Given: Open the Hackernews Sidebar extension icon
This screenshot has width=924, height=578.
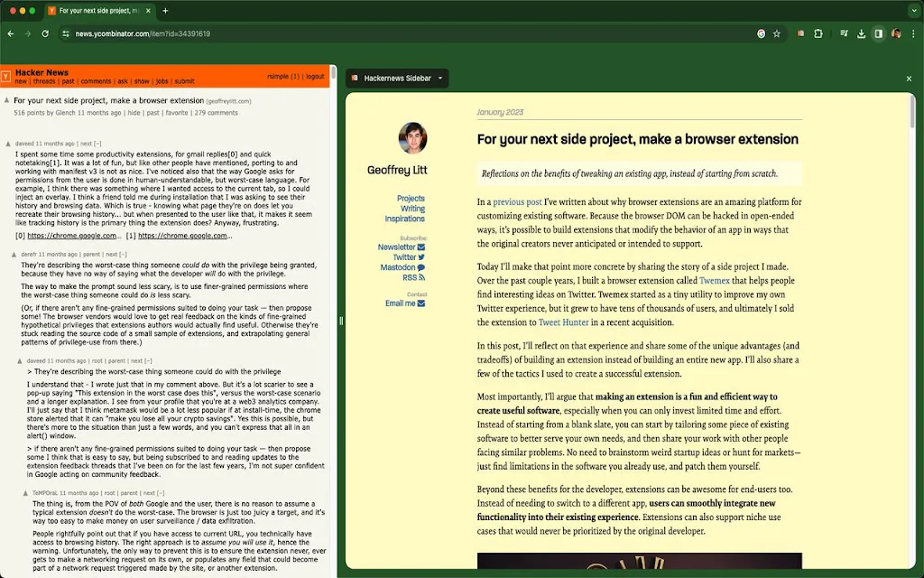Looking at the screenshot, I should [800, 33].
